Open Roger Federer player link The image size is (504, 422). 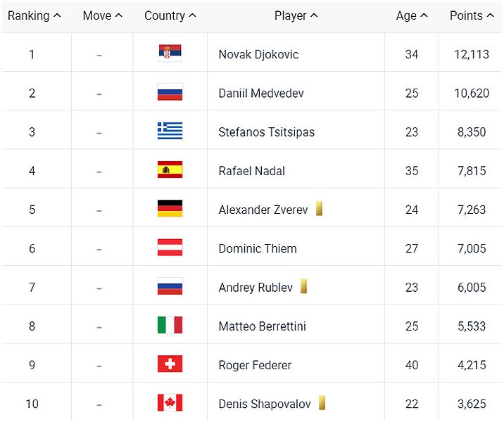(x=255, y=365)
